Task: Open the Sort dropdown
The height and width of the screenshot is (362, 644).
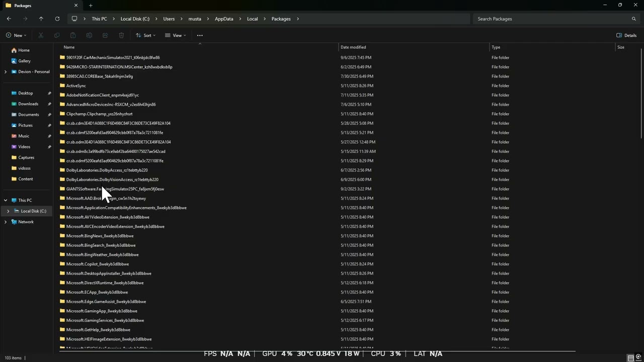Action: [145, 35]
